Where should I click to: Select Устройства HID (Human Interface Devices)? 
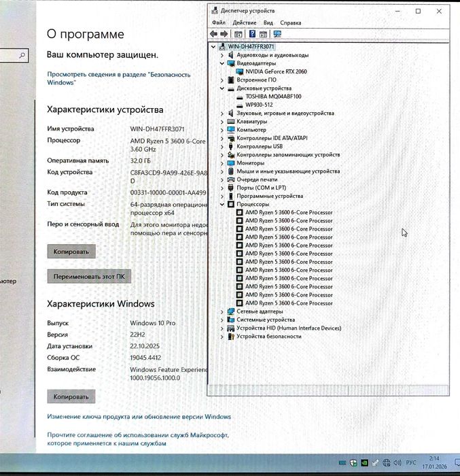(x=289, y=328)
